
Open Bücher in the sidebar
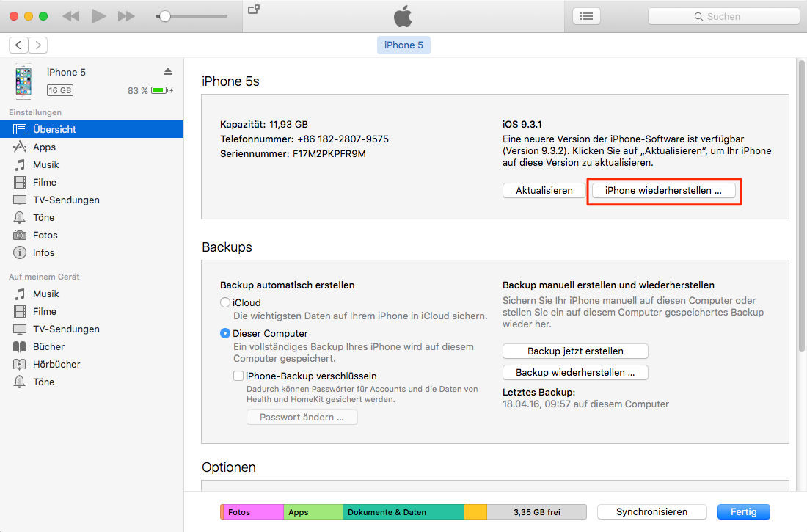[92, 346]
